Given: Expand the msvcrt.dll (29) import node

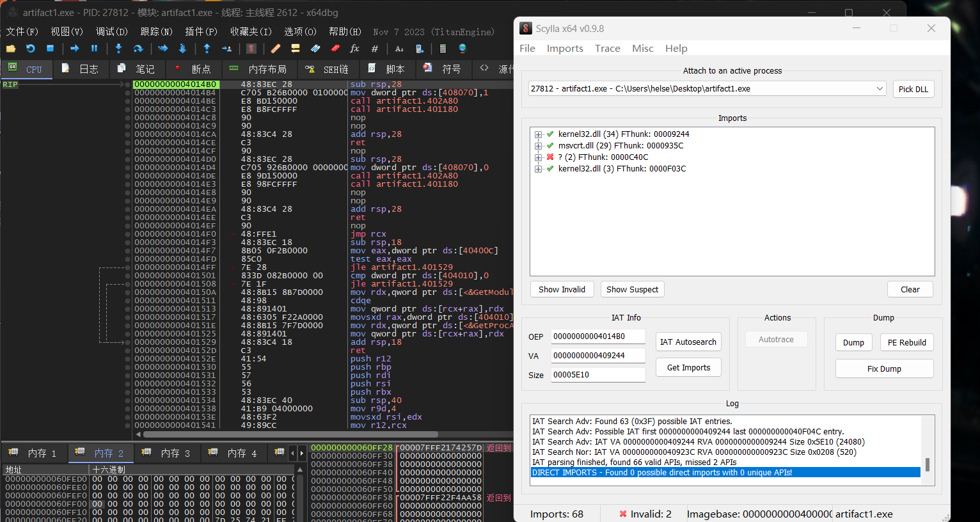Looking at the screenshot, I should [x=539, y=146].
